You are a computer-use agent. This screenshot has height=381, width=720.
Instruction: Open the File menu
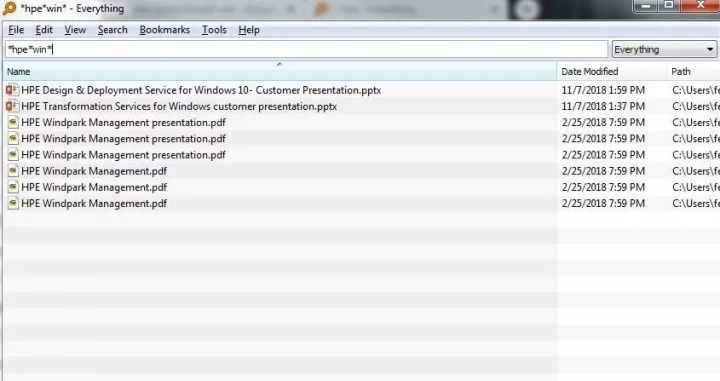[16, 30]
